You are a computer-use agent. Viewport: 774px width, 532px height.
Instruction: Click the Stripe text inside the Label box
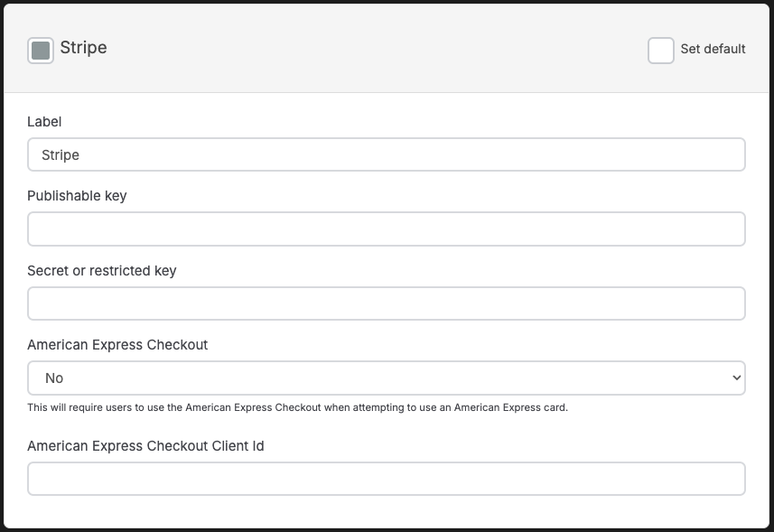point(61,155)
